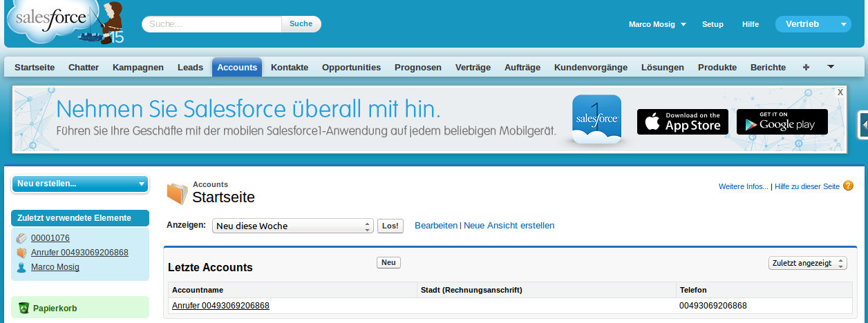Image resolution: width=868 pixels, height=323 pixels.
Task: Click the Neue Ansicht erstellen link
Action: 509,226
